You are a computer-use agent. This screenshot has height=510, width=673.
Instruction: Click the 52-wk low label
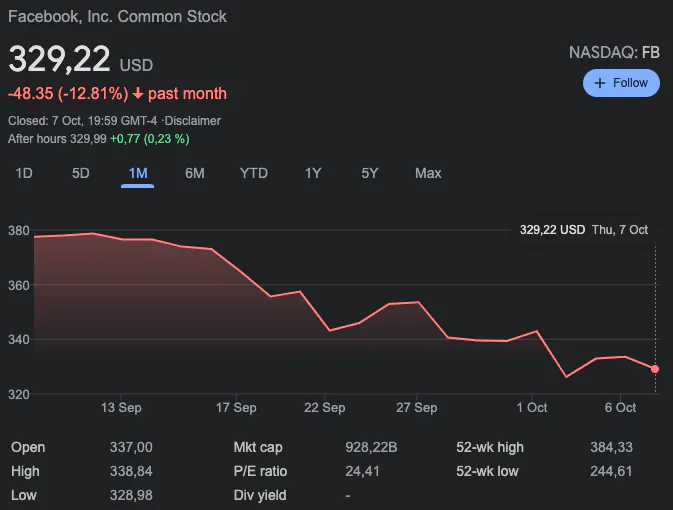[487, 471]
